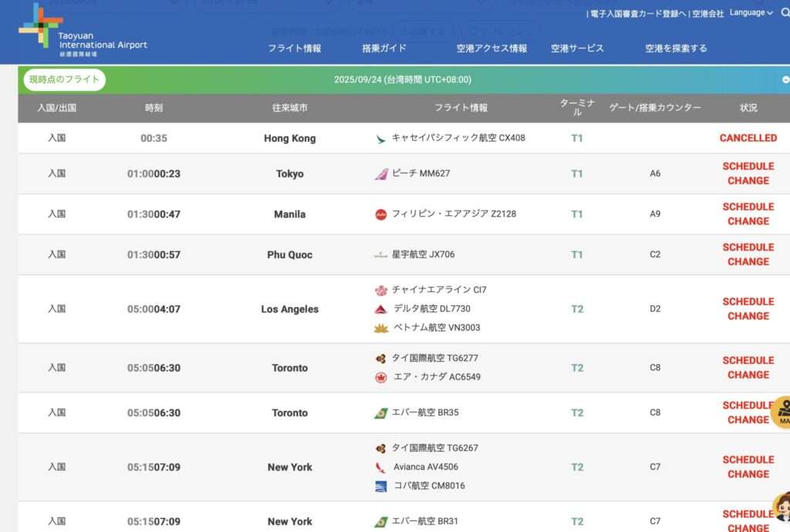Click gate A9 in the Manila row

(655, 214)
